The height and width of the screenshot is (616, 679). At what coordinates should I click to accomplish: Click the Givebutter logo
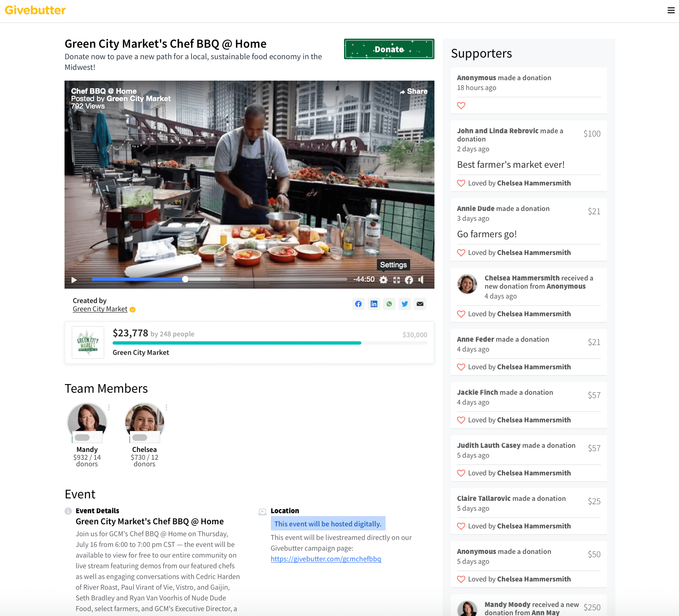[x=35, y=10]
